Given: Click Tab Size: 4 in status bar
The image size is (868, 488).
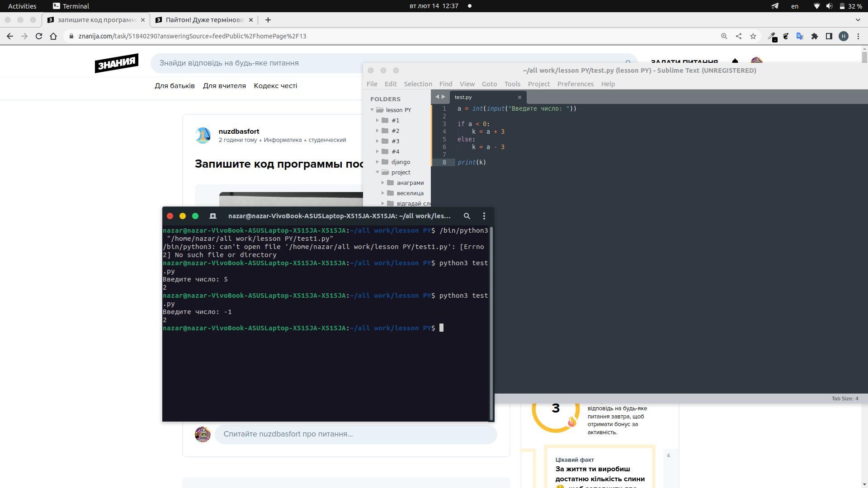Looking at the screenshot, I should pos(844,399).
